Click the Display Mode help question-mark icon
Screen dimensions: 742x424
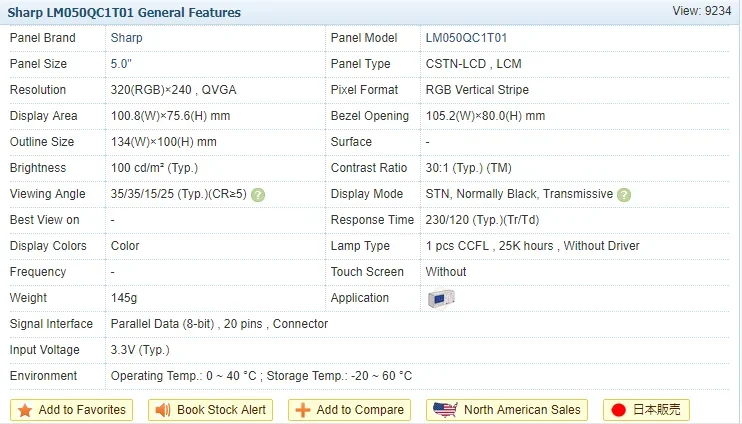tap(624, 194)
